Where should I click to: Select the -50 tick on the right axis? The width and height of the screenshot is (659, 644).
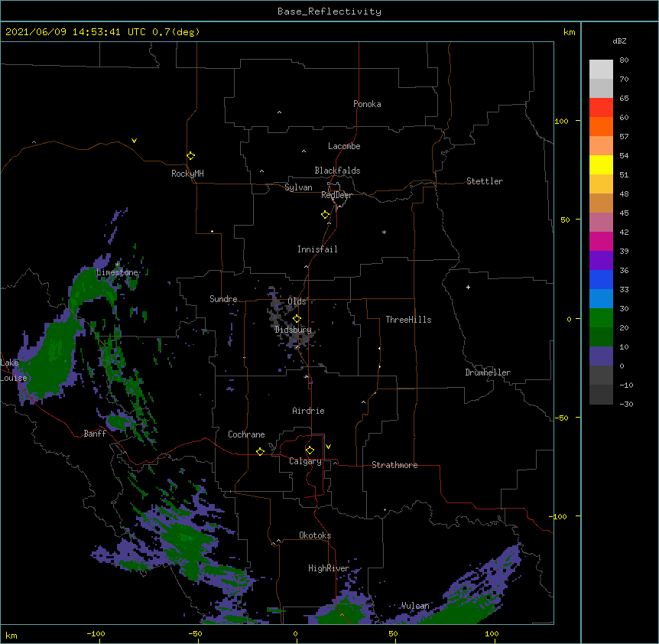(x=560, y=418)
